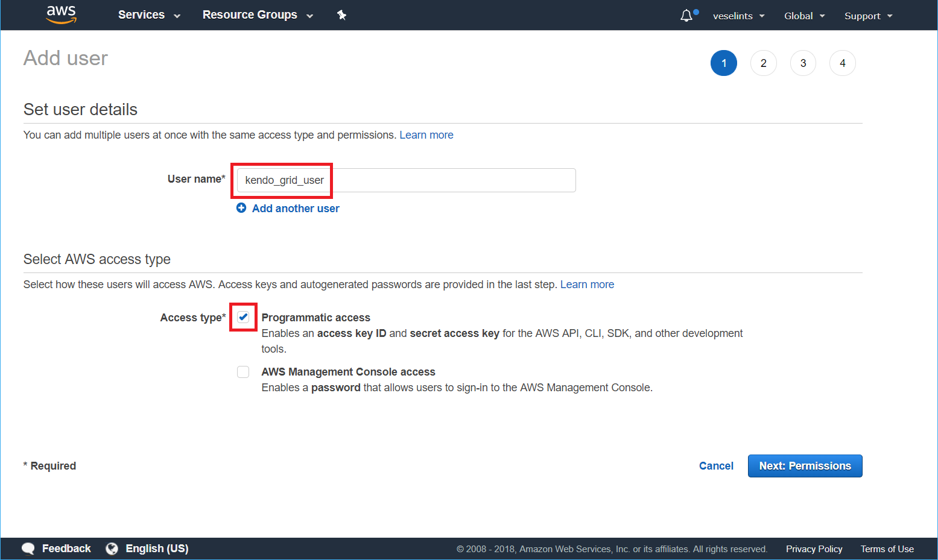The image size is (938, 560).
Task: Click the AWS home logo
Action: point(60,14)
